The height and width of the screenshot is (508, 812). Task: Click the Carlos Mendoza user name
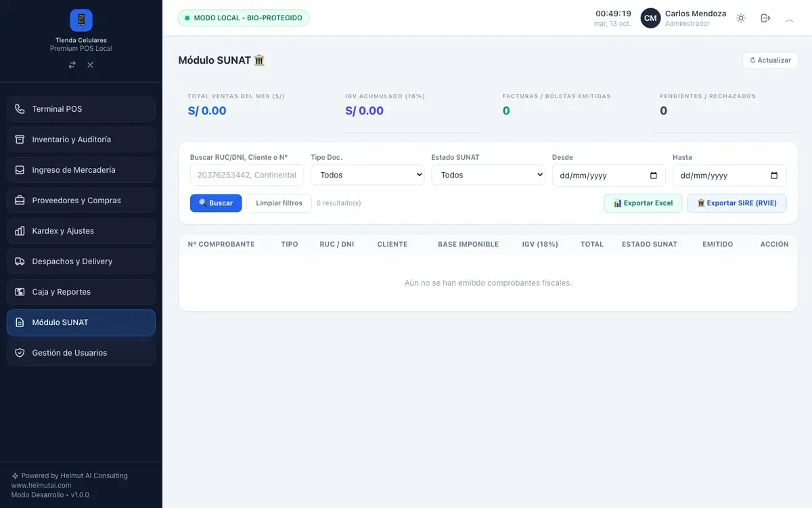tap(696, 14)
